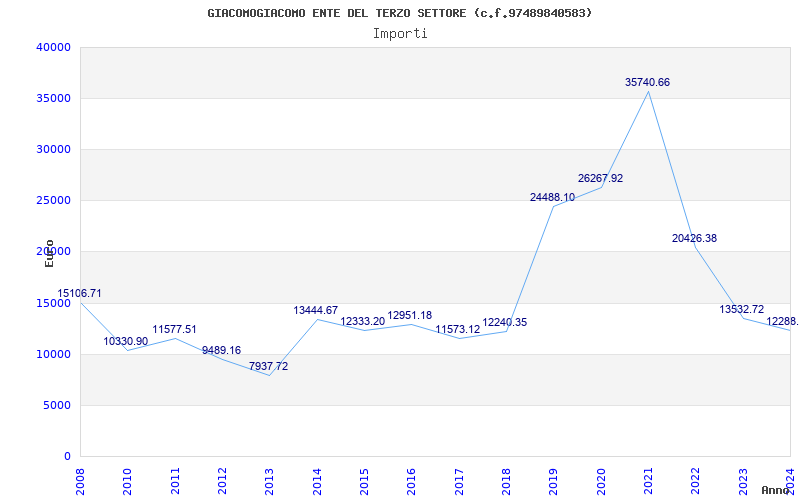The image size is (800, 500).
Task: Click the Anno x-axis title
Action: point(776,490)
